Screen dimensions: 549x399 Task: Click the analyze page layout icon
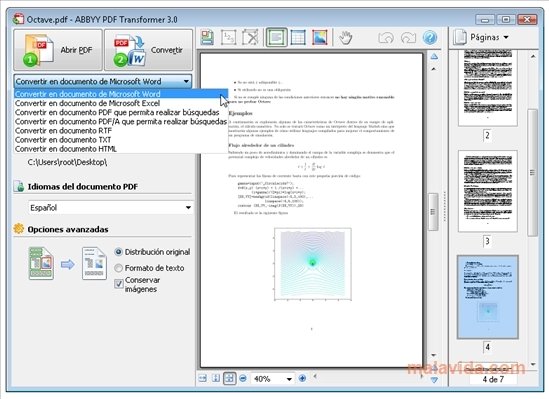point(207,37)
